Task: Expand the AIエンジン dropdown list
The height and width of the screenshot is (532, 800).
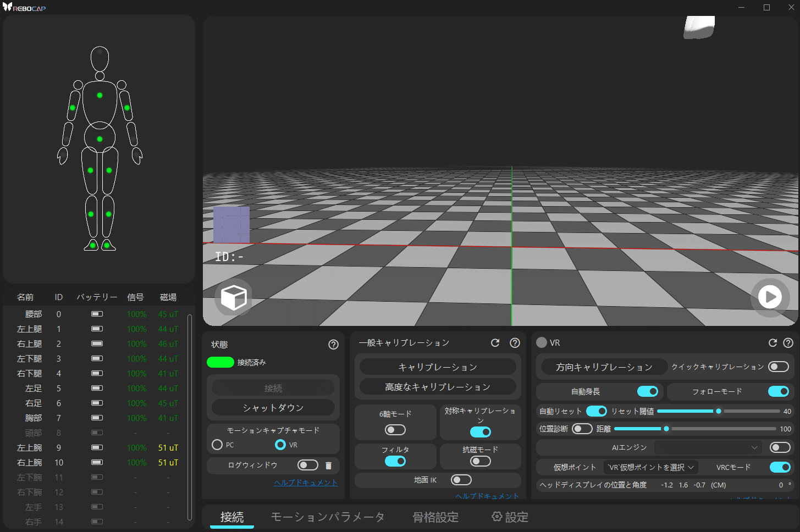Action: click(708, 447)
